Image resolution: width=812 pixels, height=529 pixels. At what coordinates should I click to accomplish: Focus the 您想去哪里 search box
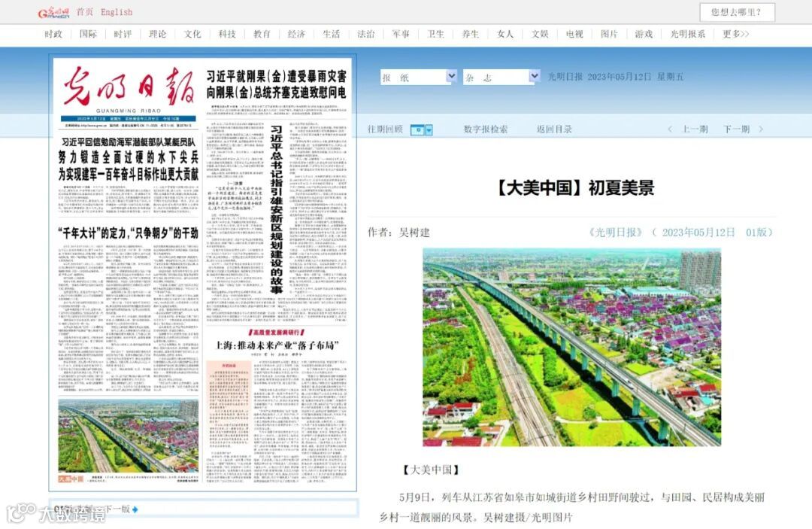point(737,13)
